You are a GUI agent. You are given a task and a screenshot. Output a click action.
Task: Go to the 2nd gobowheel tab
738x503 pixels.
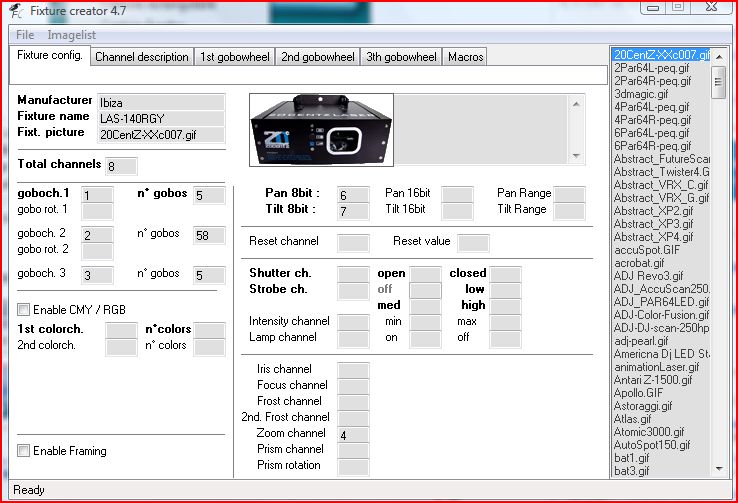click(x=317, y=57)
